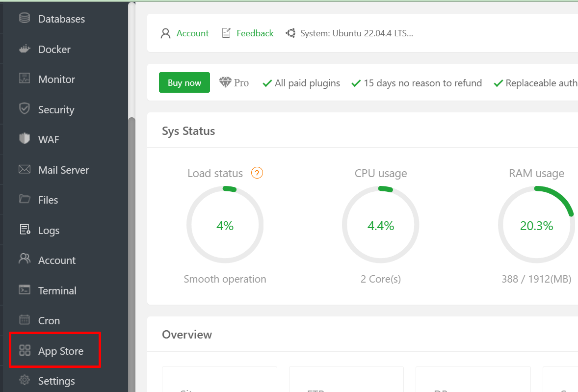Click the Security shield icon

[24, 109]
